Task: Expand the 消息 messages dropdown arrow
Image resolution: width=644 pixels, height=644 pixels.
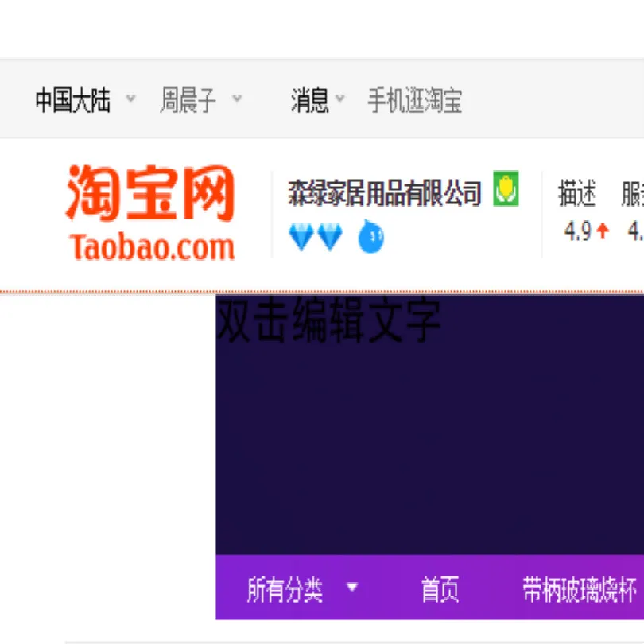Action: click(x=340, y=99)
